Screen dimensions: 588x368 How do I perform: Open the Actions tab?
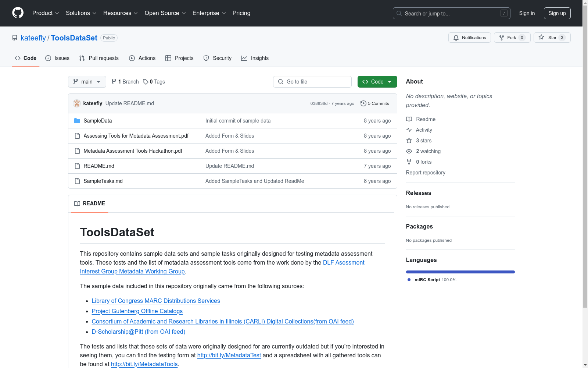pos(142,58)
